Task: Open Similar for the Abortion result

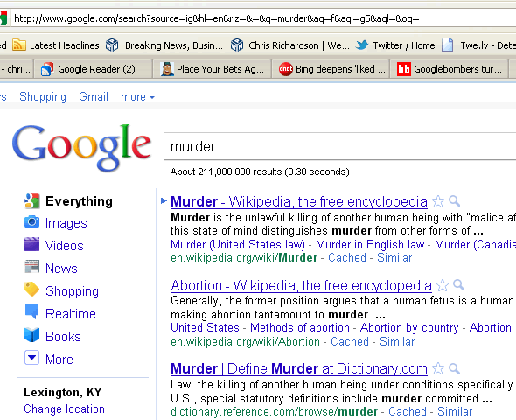Action: tap(397, 341)
